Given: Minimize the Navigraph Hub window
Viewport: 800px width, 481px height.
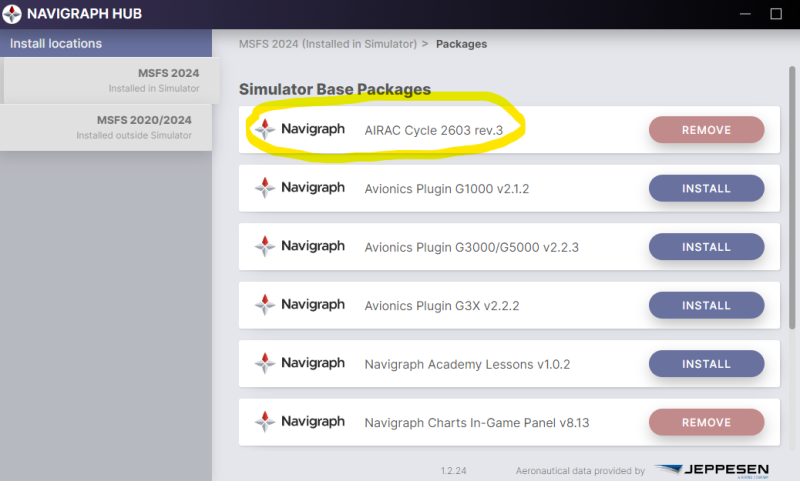Looking at the screenshot, I should click(745, 14).
